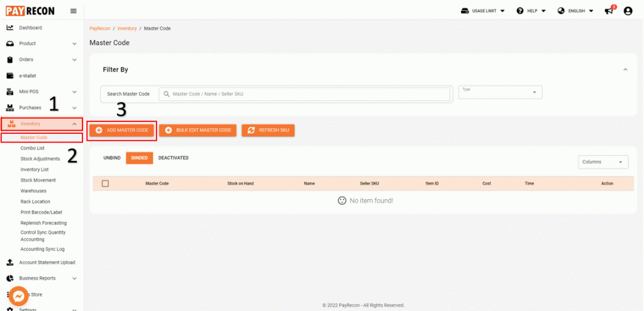Click the Item ID column header

[x=432, y=183]
